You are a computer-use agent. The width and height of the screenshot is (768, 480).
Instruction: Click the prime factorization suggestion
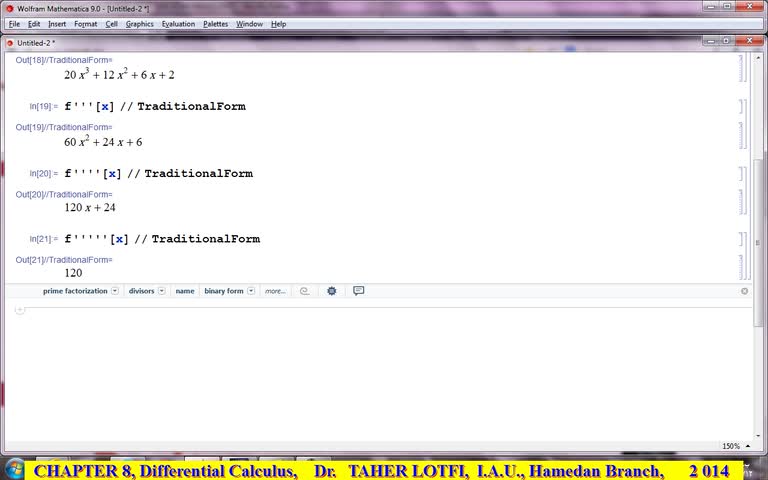(x=75, y=291)
